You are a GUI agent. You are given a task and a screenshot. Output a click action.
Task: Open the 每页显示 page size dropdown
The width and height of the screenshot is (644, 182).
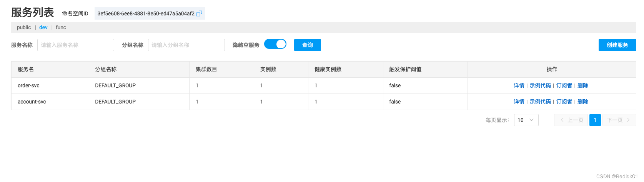526,120
